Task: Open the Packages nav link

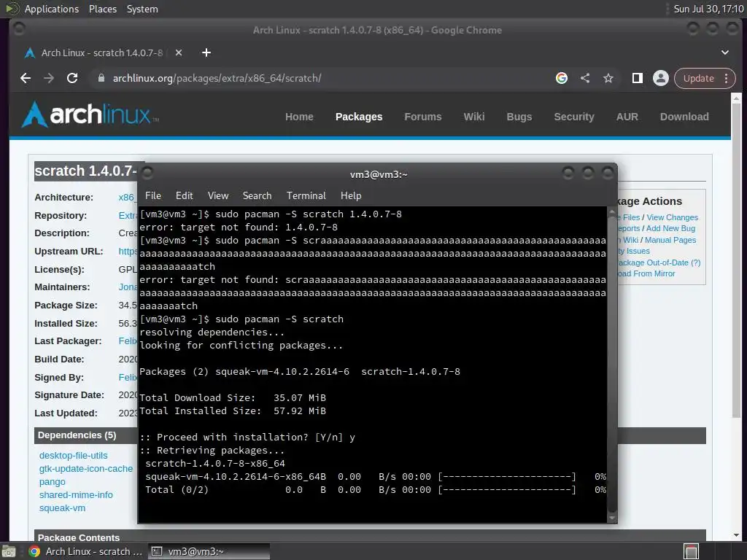Action: [359, 117]
